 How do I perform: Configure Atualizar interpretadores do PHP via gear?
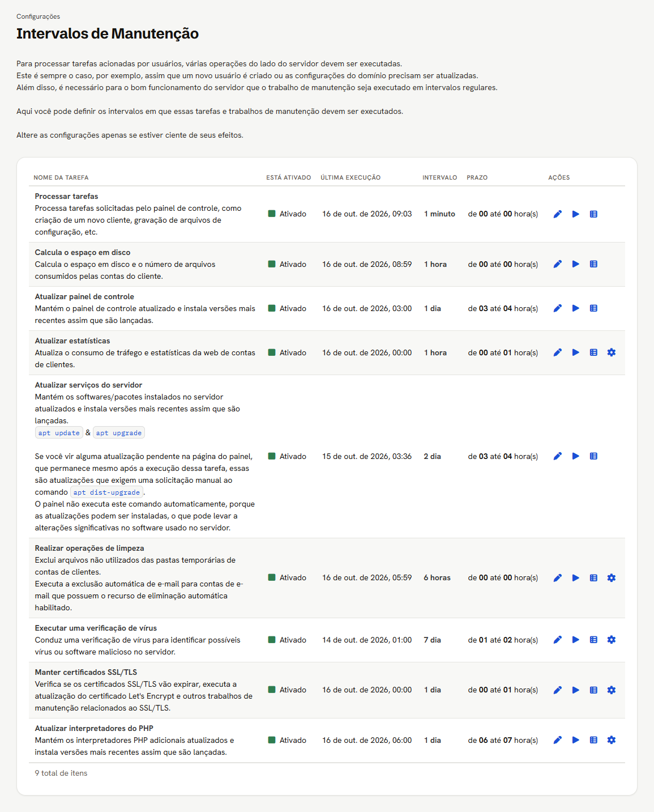[612, 740]
